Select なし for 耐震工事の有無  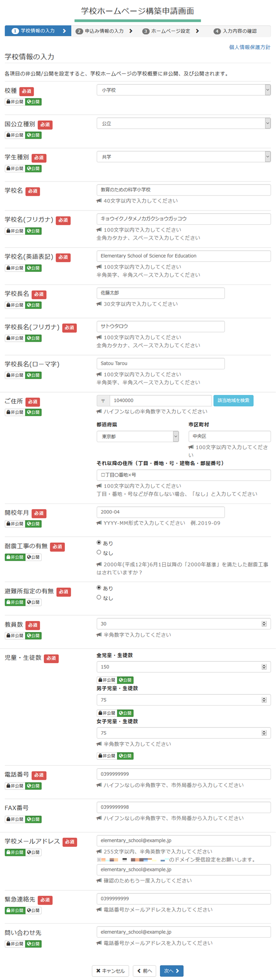point(99,552)
